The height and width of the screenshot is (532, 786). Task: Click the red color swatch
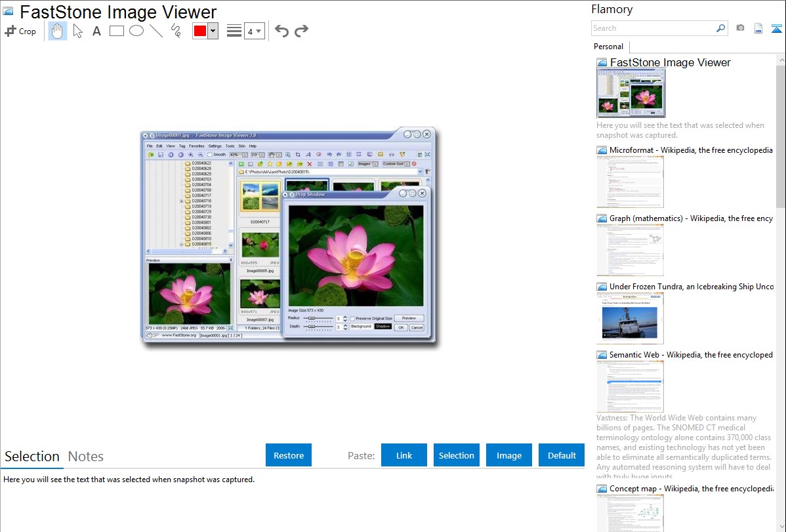pyautogui.click(x=200, y=31)
